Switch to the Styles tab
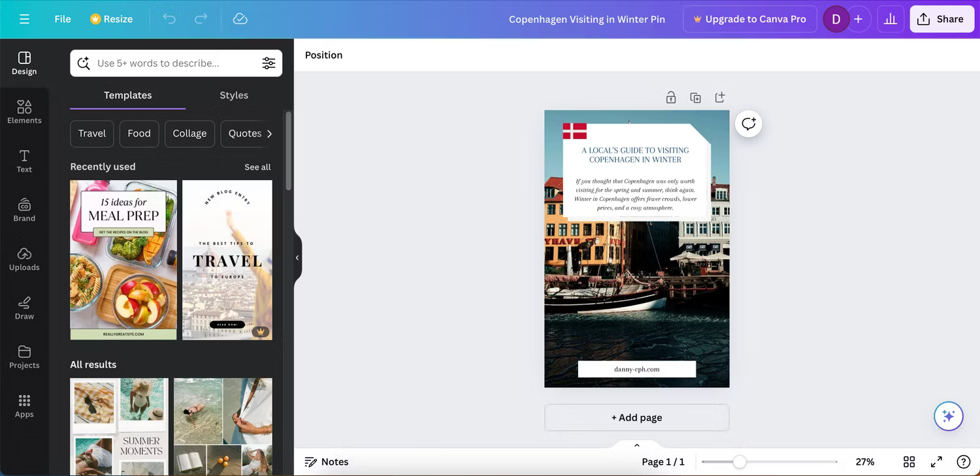The height and width of the screenshot is (476, 980). click(233, 95)
